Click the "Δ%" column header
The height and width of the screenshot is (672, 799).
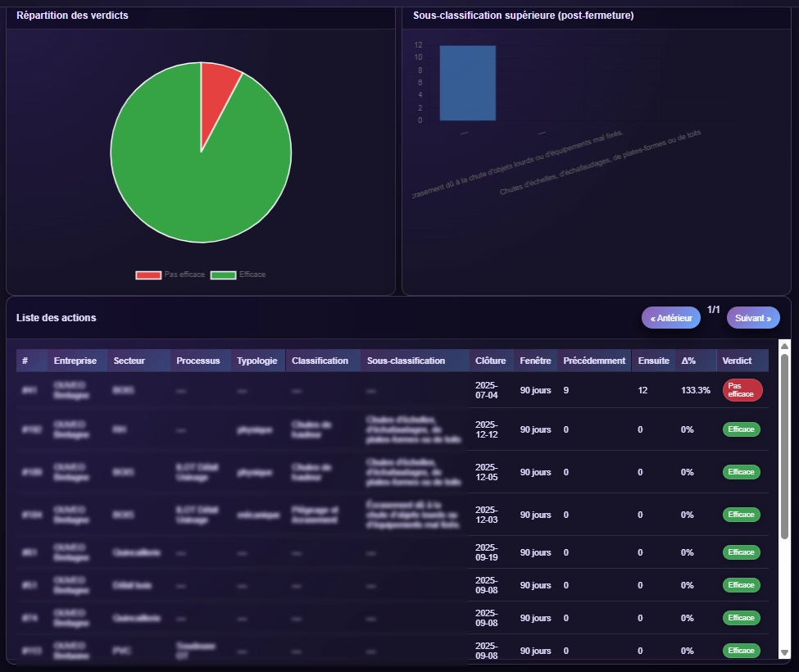pyautogui.click(x=688, y=361)
